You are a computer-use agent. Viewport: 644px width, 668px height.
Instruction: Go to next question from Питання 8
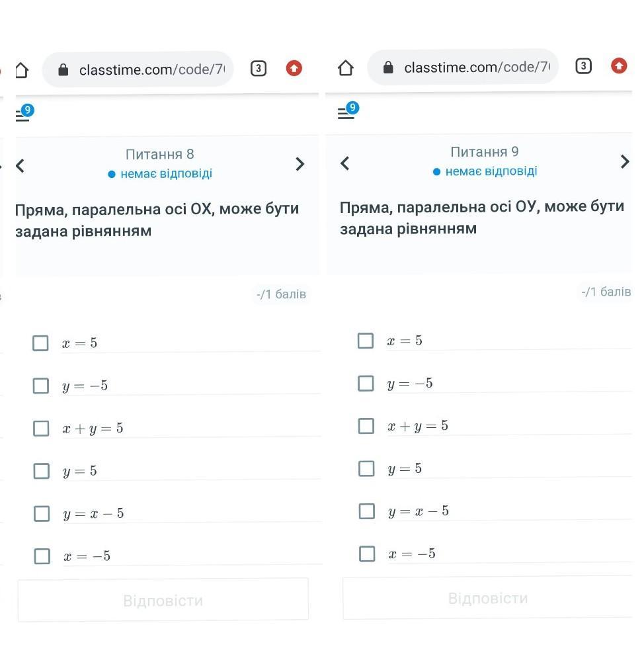[x=300, y=164]
